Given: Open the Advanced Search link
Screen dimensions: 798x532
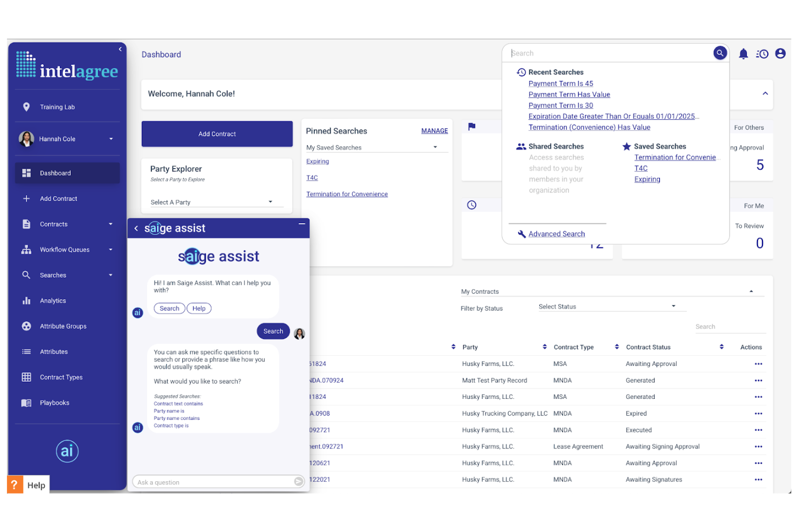Looking at the screenshot, I should (556, 234).
